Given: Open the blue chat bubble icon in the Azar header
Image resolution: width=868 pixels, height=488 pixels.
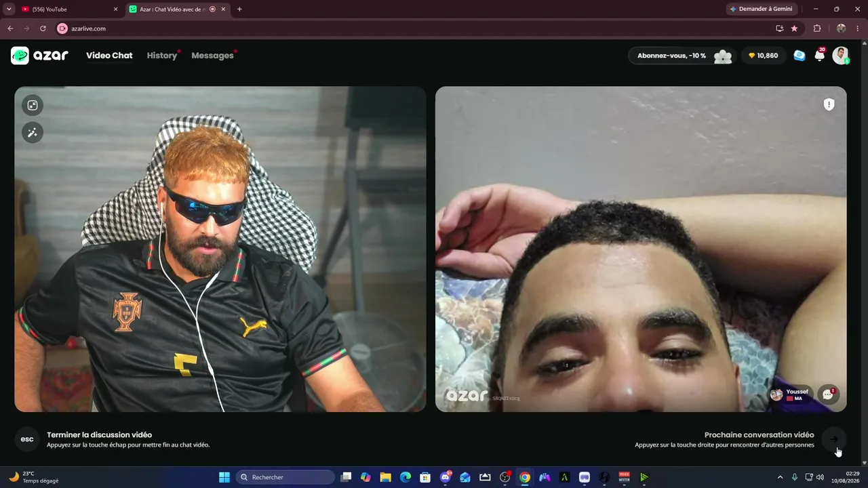Looking at the screenshot, I should pos(800,56).
